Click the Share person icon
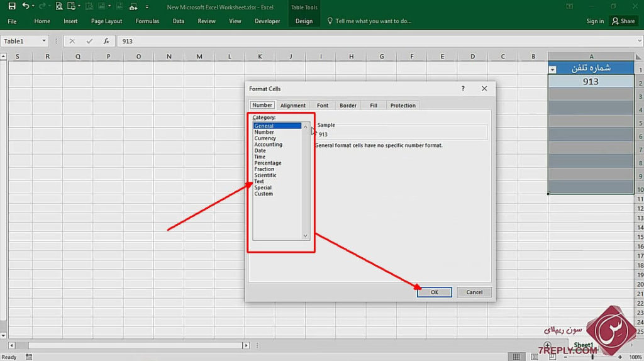 (615, 21)
